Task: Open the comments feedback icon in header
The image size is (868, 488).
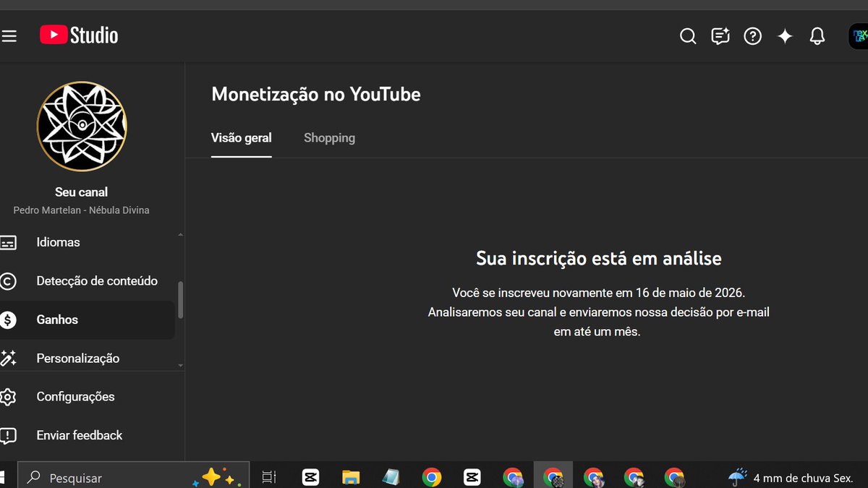Action: [720, 36]
